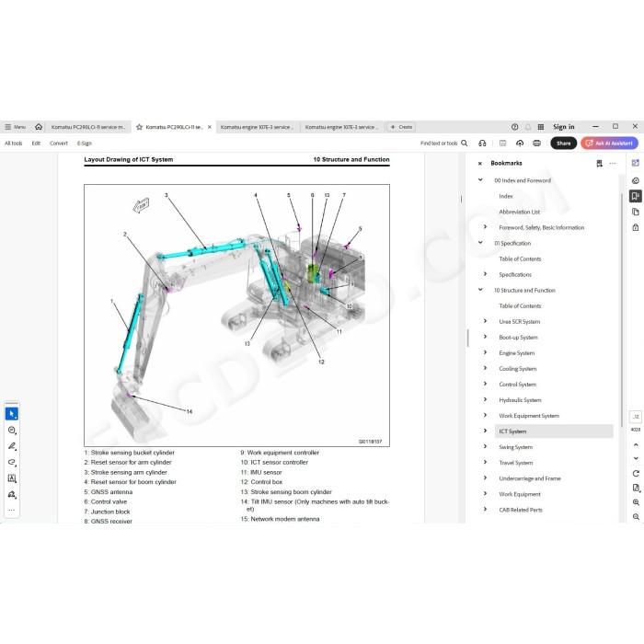Open the Index bookmark
Viewport: 644px width, 644px height.
tap(506, 196)
